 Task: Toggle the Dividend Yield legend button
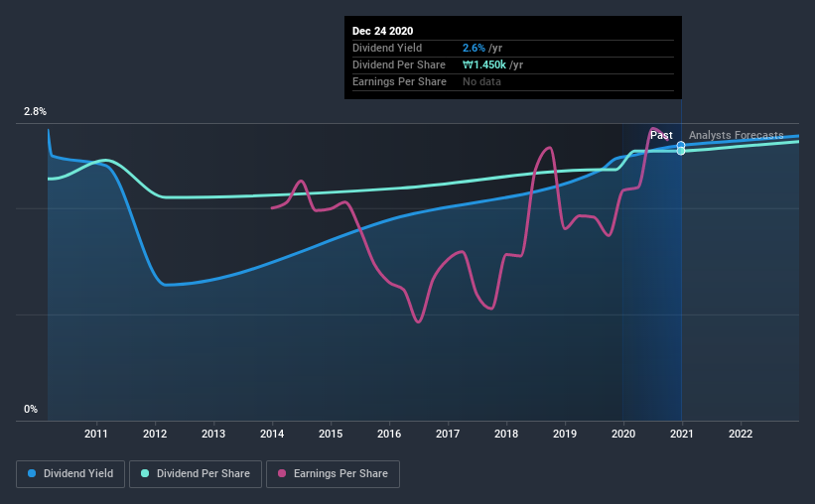(x=70, y=474)
